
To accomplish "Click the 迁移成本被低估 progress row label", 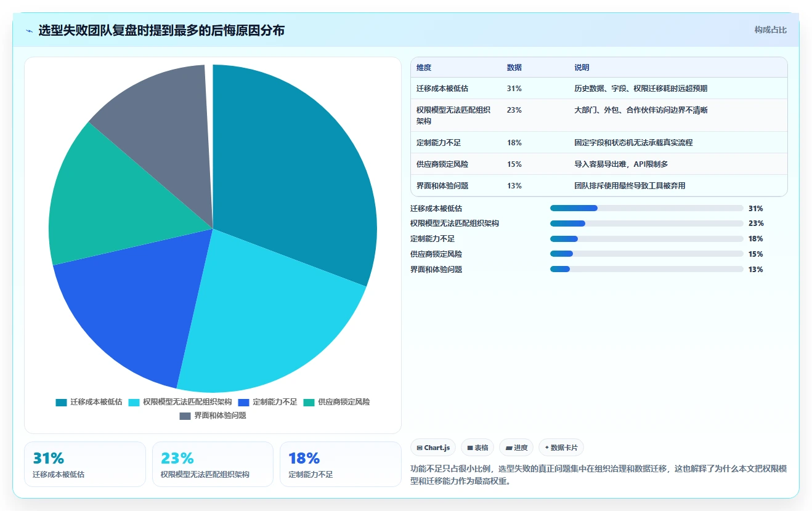I will pos(436,209).
